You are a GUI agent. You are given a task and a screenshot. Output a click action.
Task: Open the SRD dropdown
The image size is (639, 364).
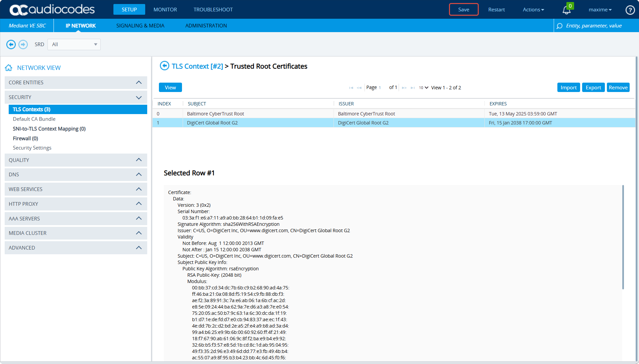pyautogui.click(x=74, y=44)
